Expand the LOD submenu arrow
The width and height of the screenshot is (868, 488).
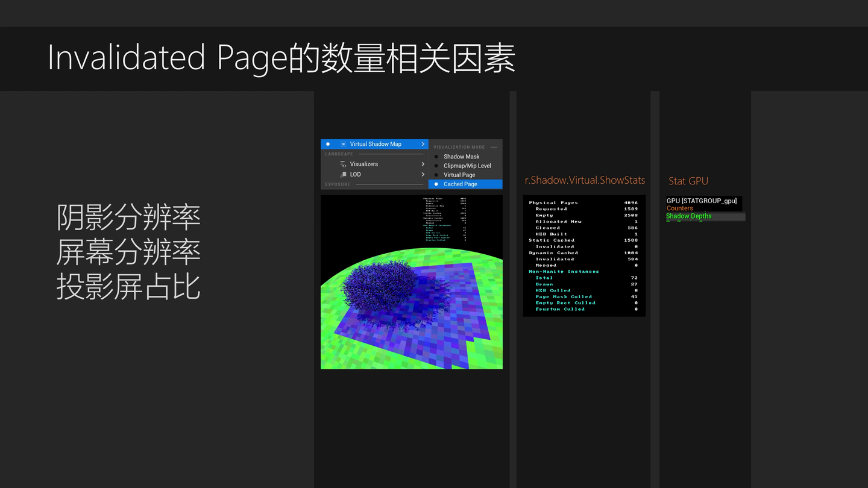(x=423, y=175)
